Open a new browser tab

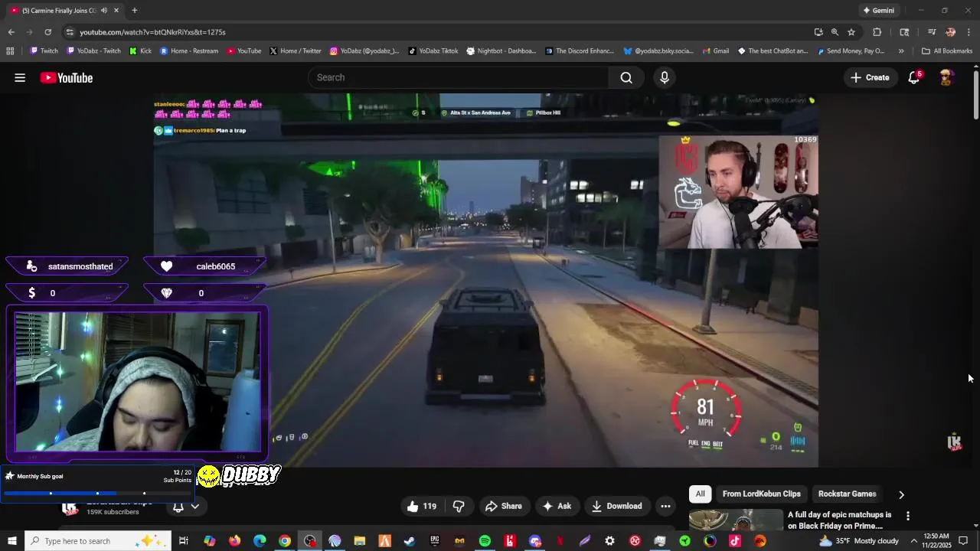point(135,11)
